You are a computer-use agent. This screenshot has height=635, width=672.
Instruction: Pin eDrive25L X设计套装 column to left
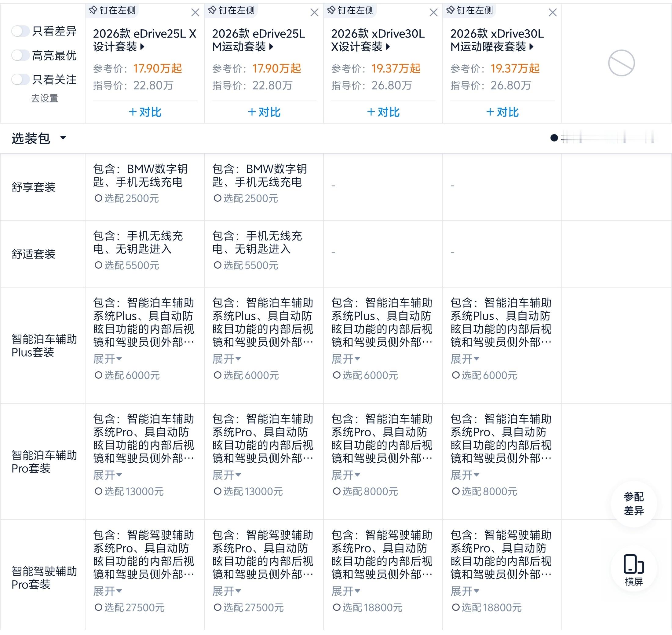click(112, 10)
